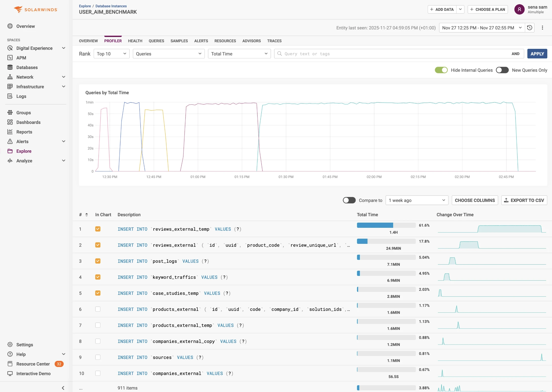Click the Database Instances breadcrumb link
This screenshot has height=392, width=552.
click(111, 6)
